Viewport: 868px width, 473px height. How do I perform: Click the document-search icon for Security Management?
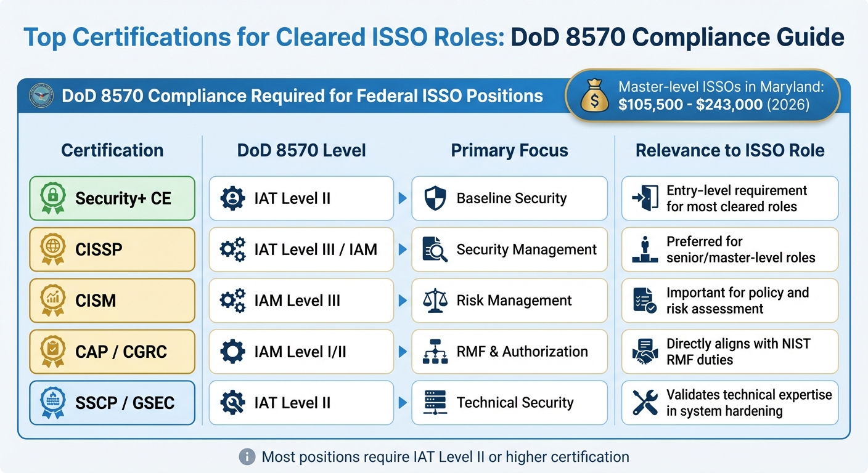click(x=435, y=249)
